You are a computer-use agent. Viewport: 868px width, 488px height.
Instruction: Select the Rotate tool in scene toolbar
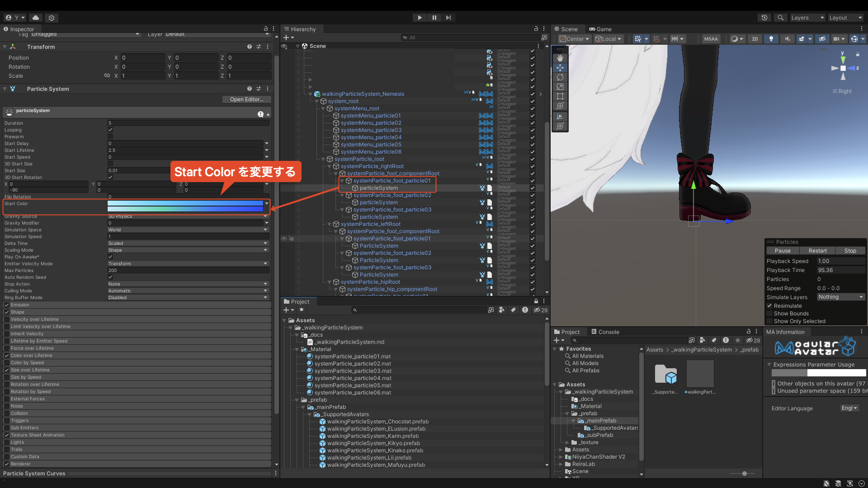[560, 77]
